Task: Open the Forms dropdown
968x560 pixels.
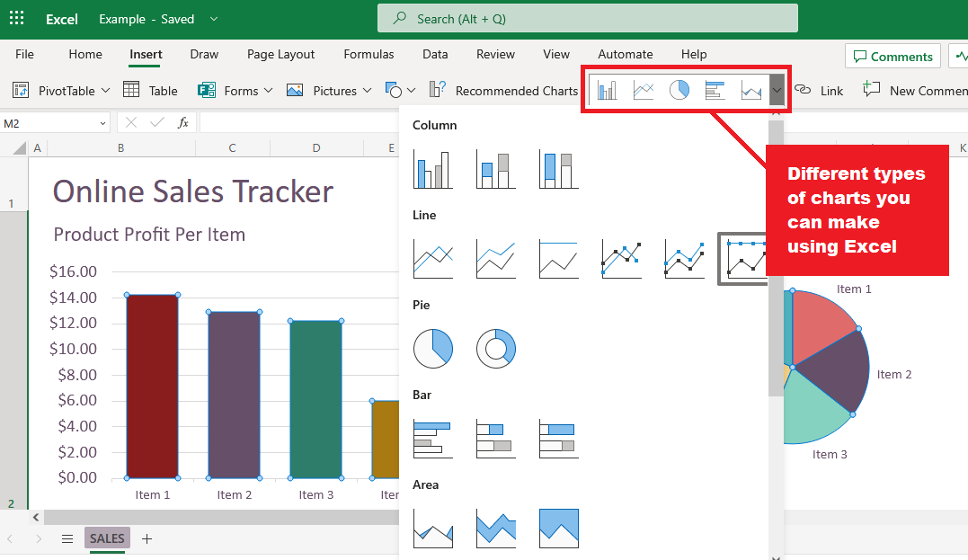Action: (268, 90)
